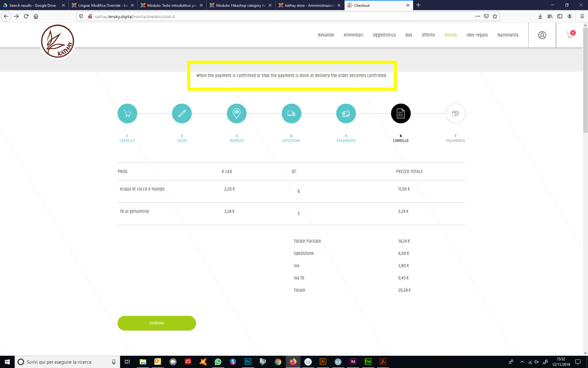
Task: Go to step 1 Carrello cart icon
Action: (x=127, y=113)
